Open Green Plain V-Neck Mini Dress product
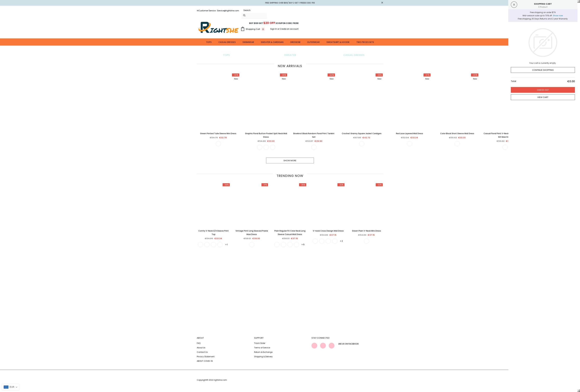Viewport: 580px width, 392px height. point(366,231)
